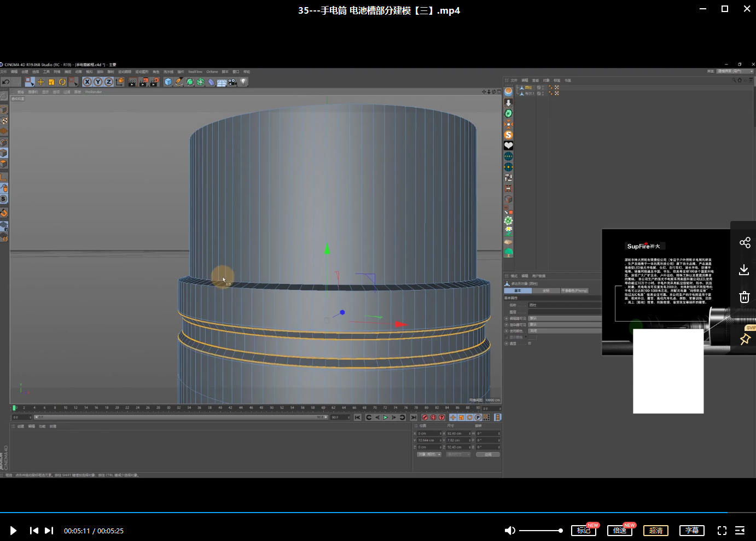This screenshot has height=541, width=756.
Task: Click the tree plugin icon in palette
Action: coord(508,252)
